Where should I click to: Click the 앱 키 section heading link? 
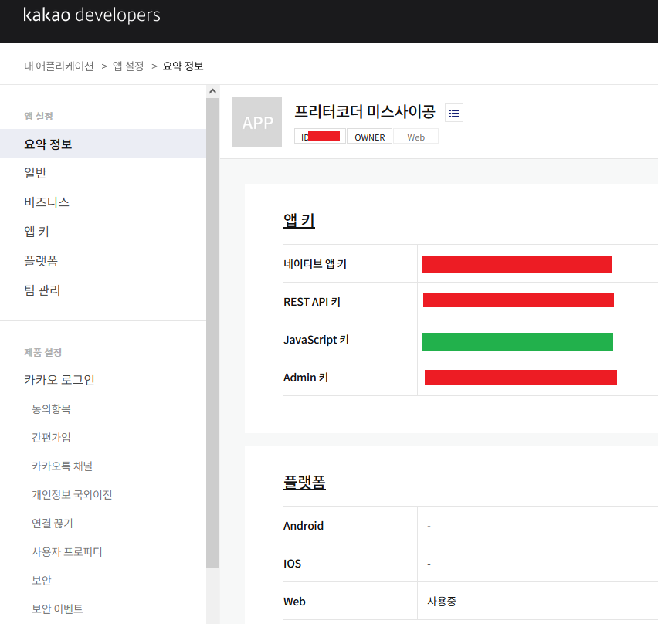click(299, 220)
